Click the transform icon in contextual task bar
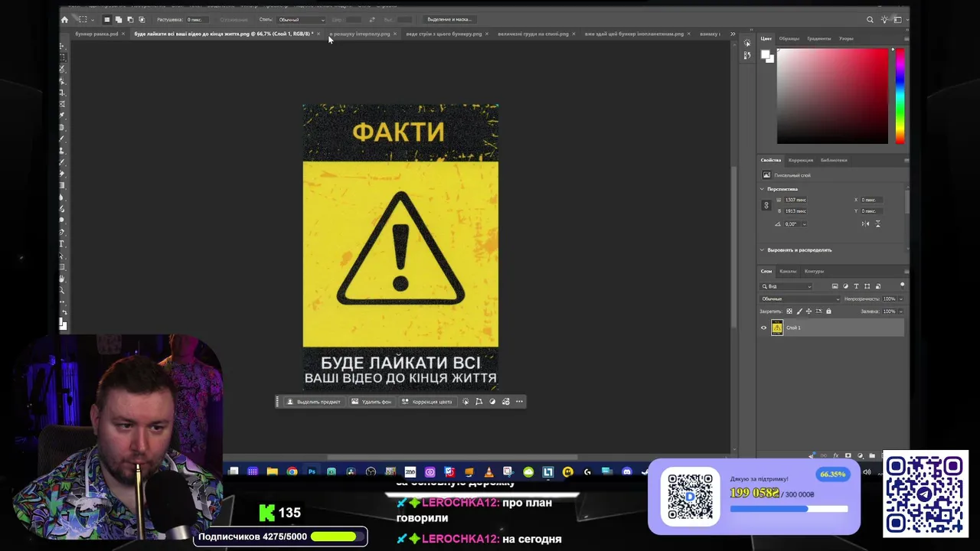This screenshot has height=551, width=980. 479,402
